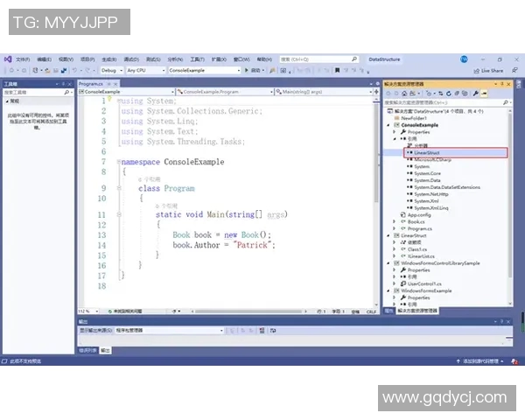Select the LinearStruct reference item
Viewport: 525px width, 420px height.
pyautogui.click(x=427, y=153)
